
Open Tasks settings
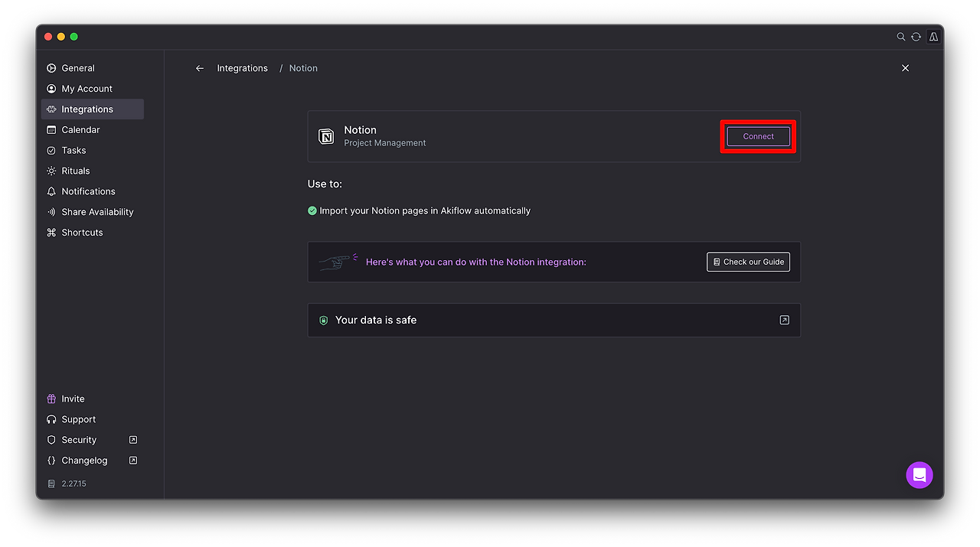pos(93,151)
